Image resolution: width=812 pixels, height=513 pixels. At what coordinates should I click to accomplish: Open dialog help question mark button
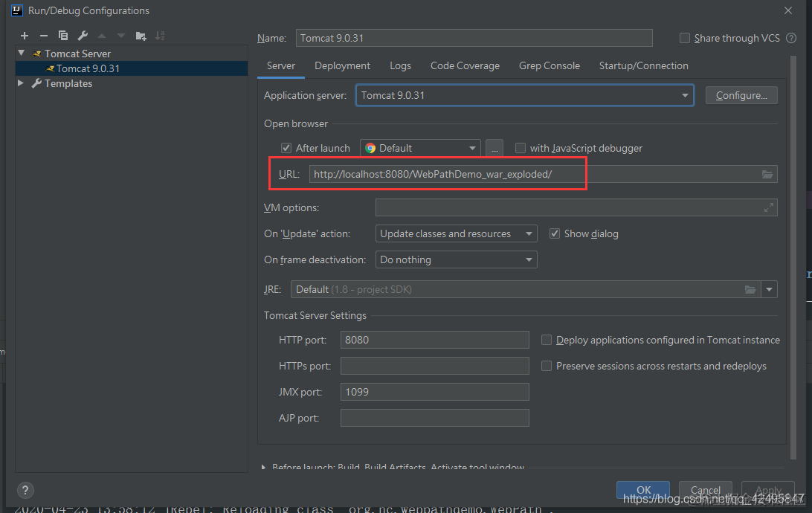[x=25, y=490]
